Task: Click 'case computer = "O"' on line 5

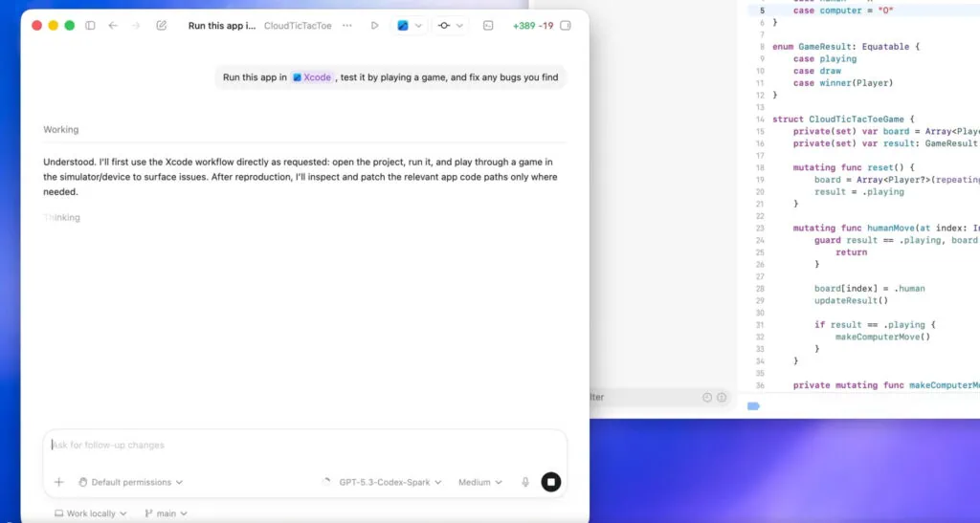Action: pos(843,11)
